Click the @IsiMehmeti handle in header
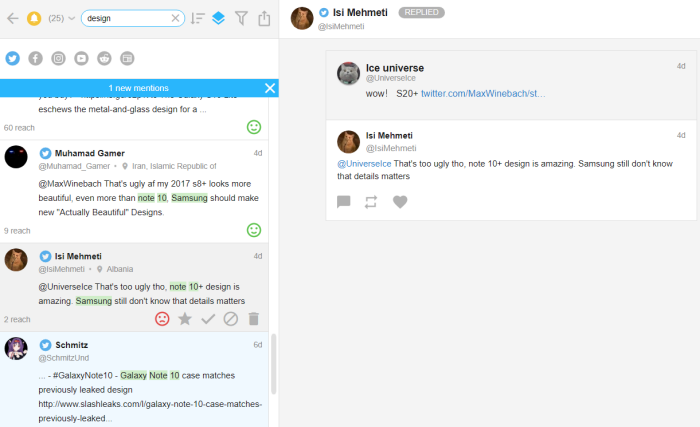The image size is (700, 427). [x=341, y=26]
